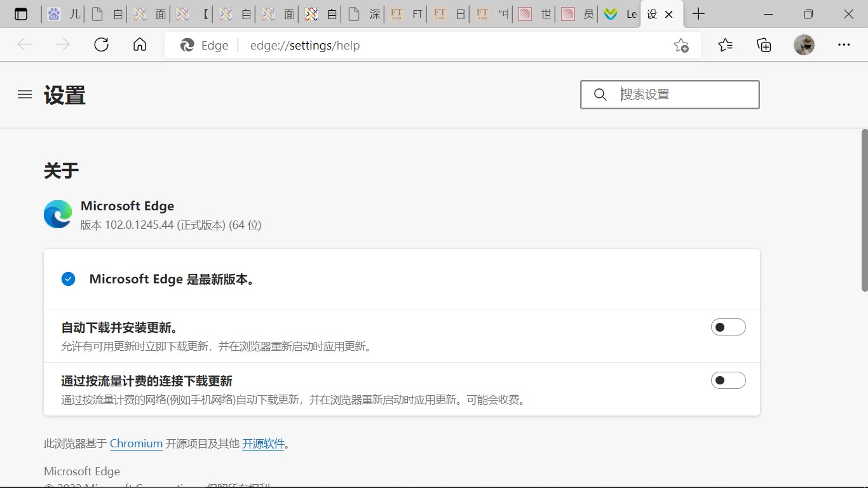Open the Chromium link
The height and width of the screenshot is (488, 868).
(136, 444)
